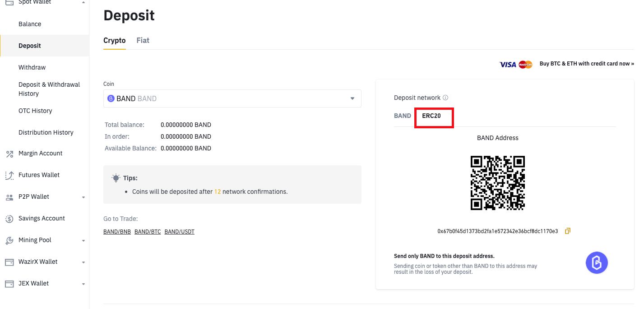644x309 pixels.
Task: Click the WazirX Wallet card icon
Action: (x=9, y=262)
